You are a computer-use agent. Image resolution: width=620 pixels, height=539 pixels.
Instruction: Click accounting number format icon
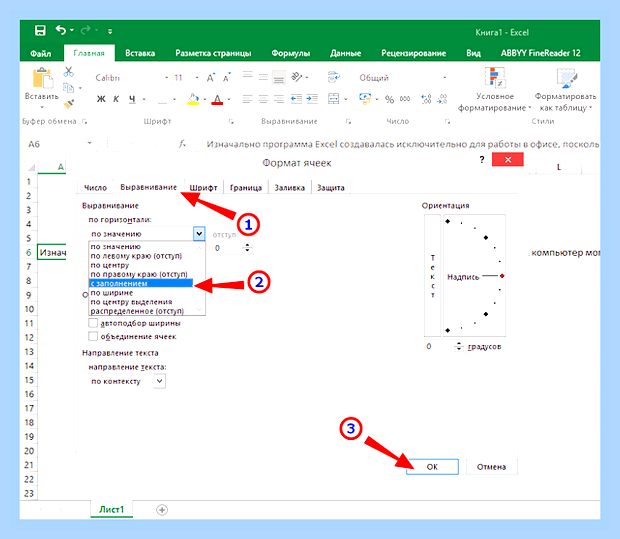365,98
